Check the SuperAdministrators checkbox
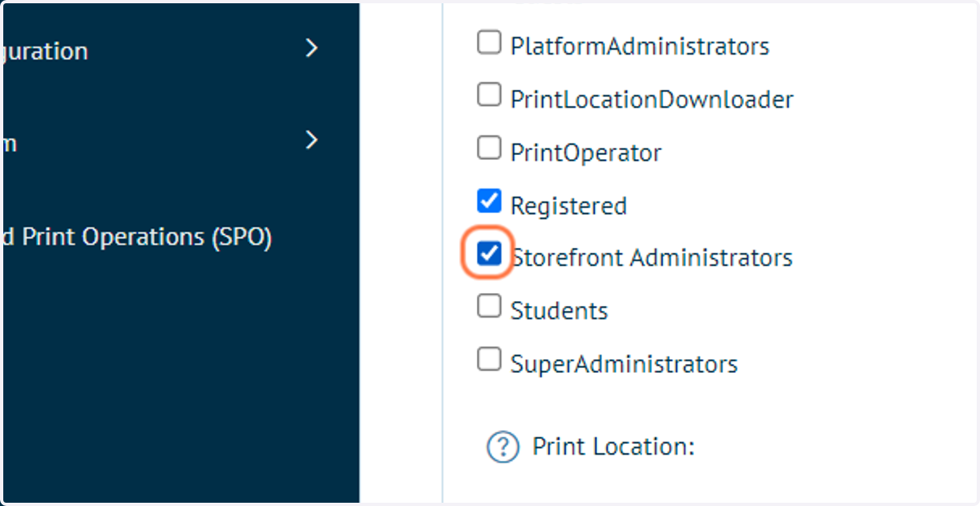The height and width of the screenshot is (506, 980). 488,359
